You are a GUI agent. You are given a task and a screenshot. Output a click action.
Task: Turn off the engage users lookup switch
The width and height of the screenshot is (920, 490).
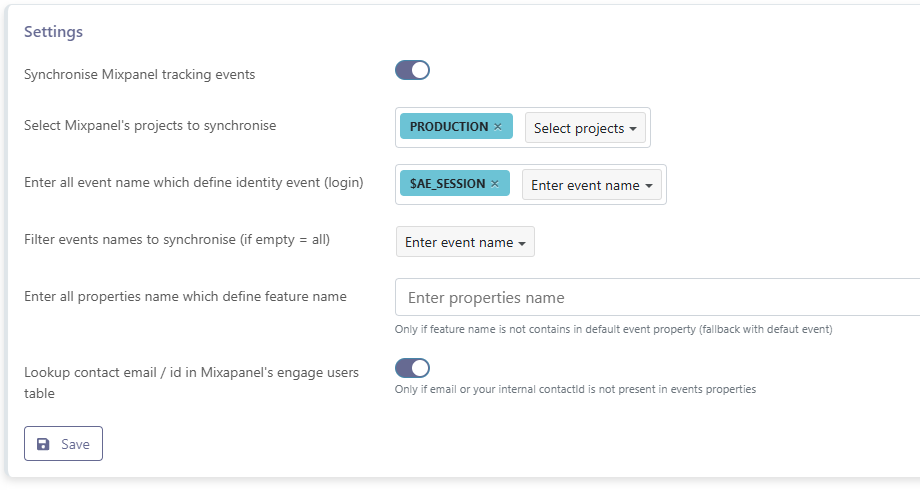pos(412,368)
